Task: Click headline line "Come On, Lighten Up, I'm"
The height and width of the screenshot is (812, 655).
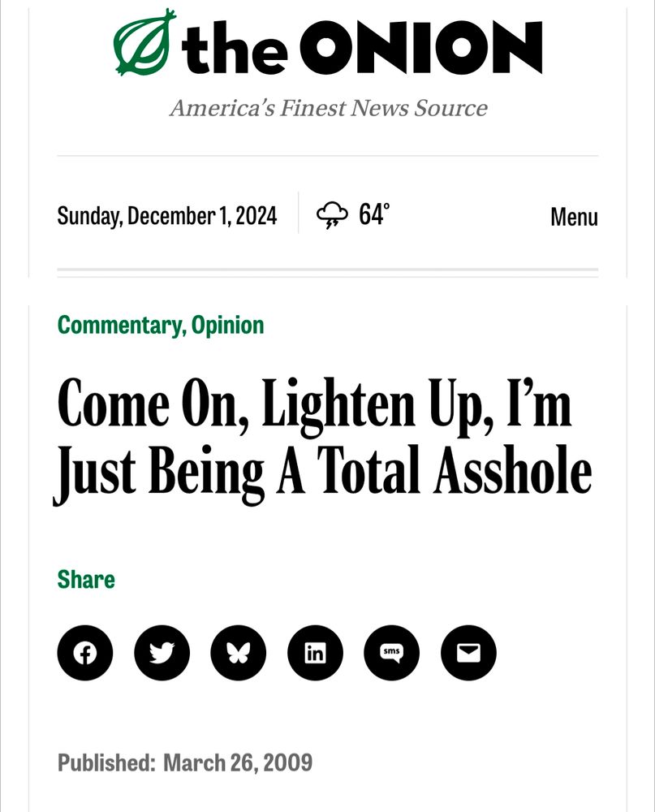Action: [x=314, y=404]
